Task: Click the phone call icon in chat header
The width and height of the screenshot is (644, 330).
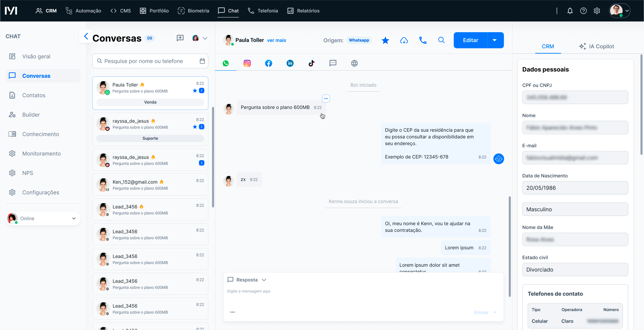Action: click(x=423, y=40)
